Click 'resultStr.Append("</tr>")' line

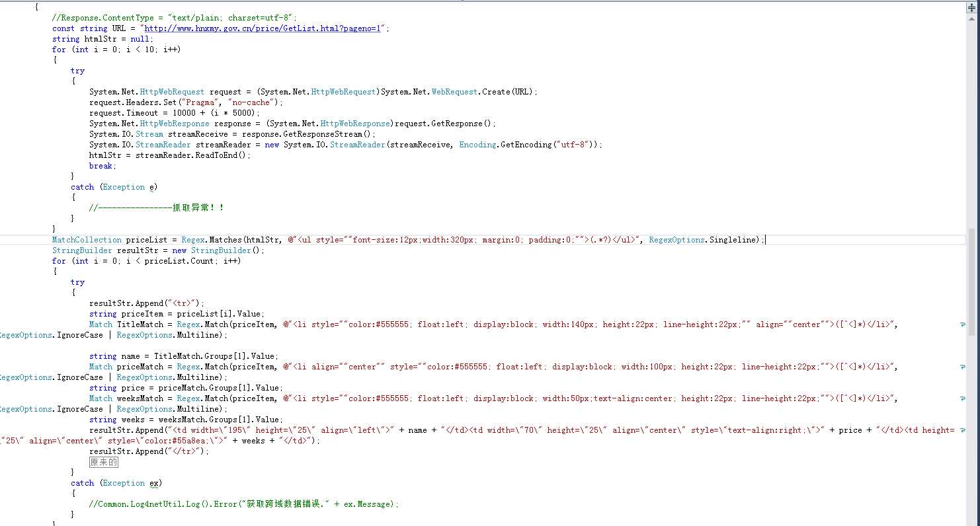pyautogui.click(x=149, y=451)
